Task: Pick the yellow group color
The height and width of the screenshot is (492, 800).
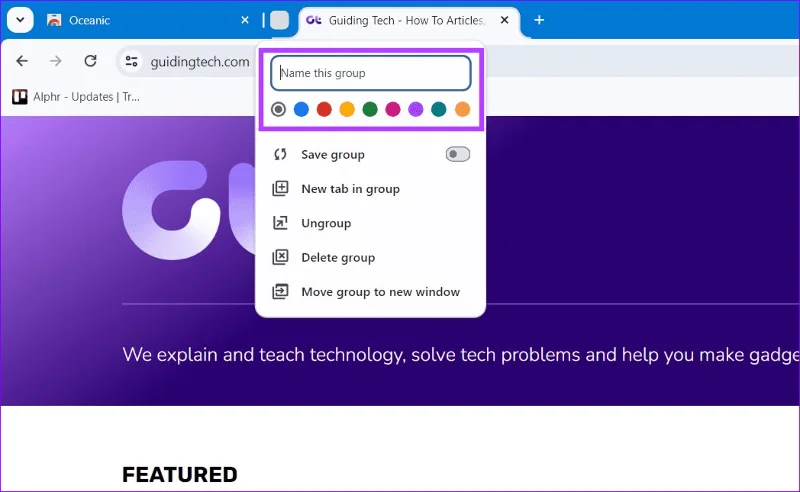Action: pyautogui.click(x=347, y=109)
